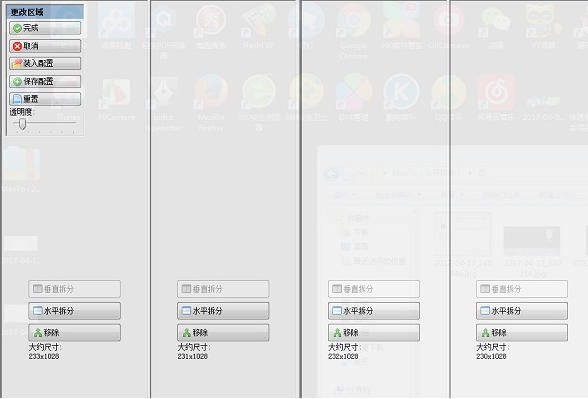Remove the 230x1028 region with 移除
Viewport: 588px width, 399px height.
click(x=522, y=333)
